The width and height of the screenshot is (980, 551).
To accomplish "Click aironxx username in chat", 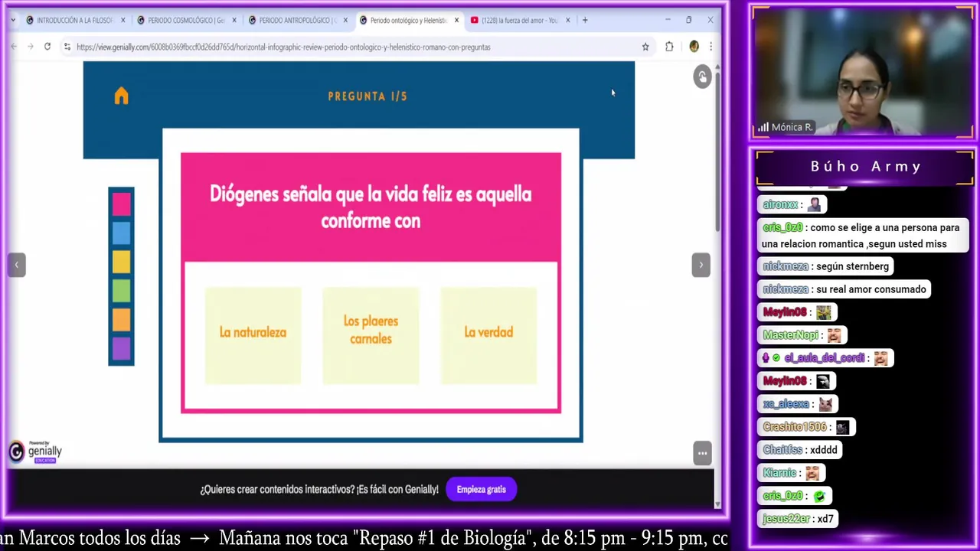I will [781, 205].
